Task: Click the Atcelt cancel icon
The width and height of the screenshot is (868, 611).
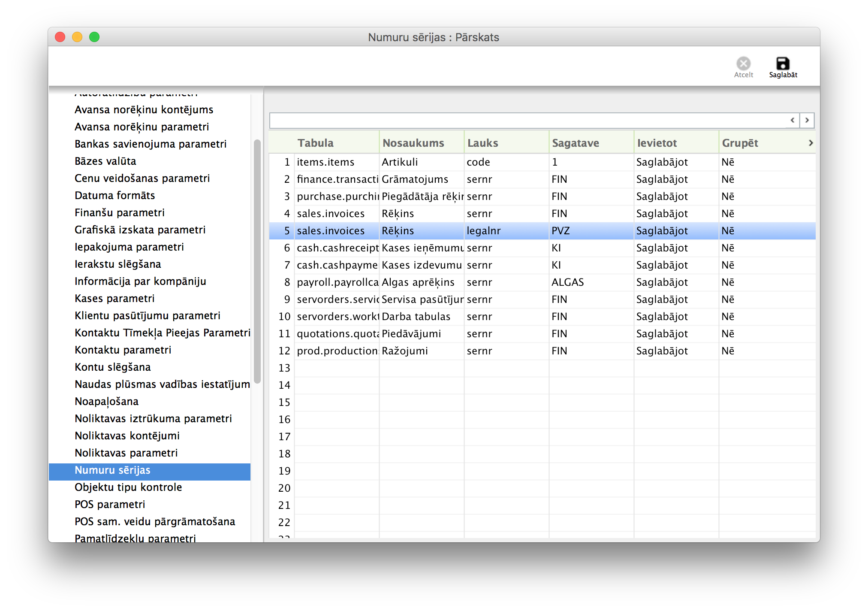Action: (x=743, y=64)
